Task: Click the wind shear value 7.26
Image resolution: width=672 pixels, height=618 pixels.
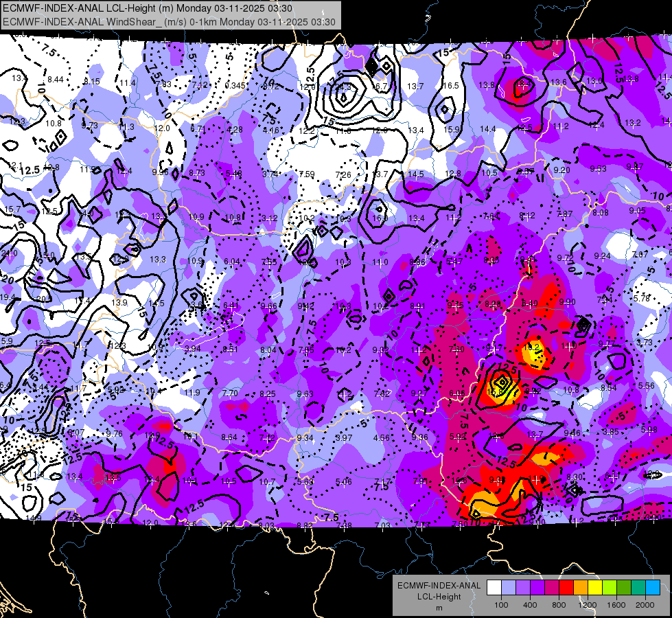Action: [343, 174]
